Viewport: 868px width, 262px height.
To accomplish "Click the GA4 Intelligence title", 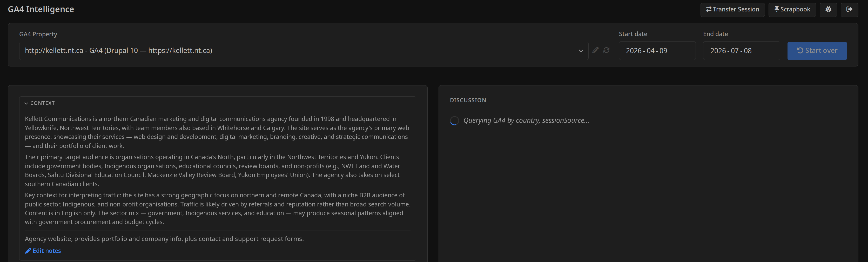I will 41,9.
